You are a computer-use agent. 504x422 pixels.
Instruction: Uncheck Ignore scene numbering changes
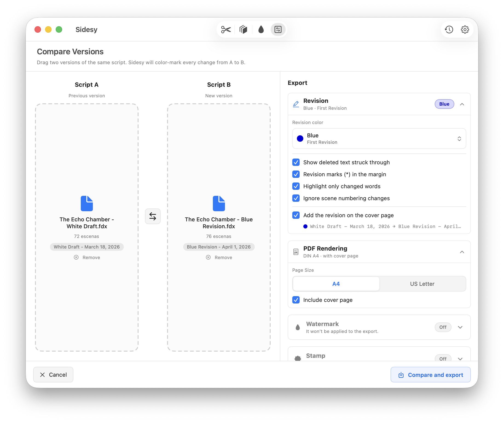[296, 198]
